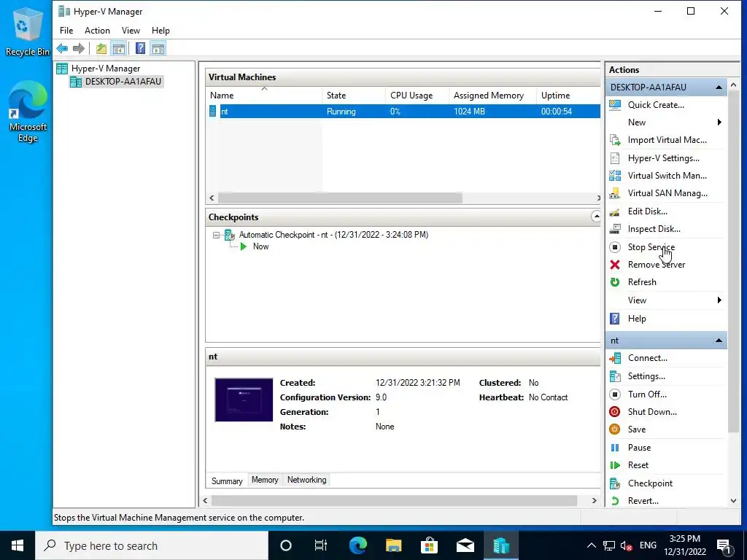747x560 pixels.
Task: Click Edit Disk action
Action: click(648, 211)
